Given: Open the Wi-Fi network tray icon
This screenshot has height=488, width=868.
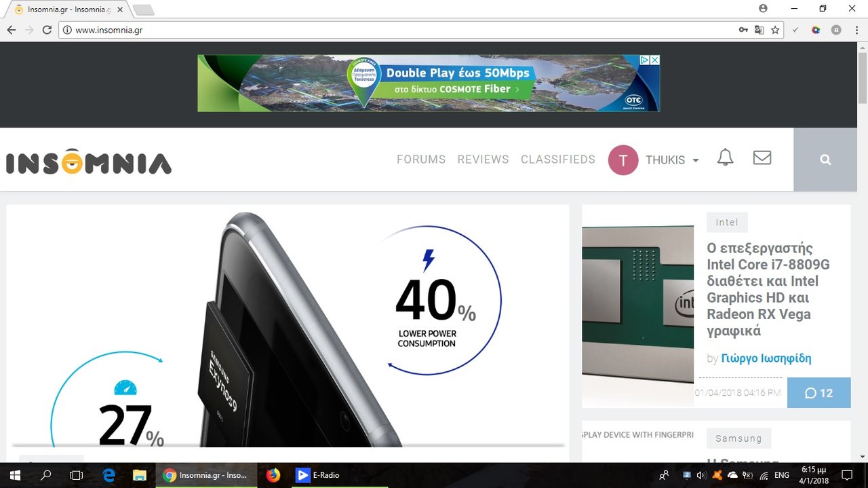Looking at the screenshot, I should tap(764, 475).
